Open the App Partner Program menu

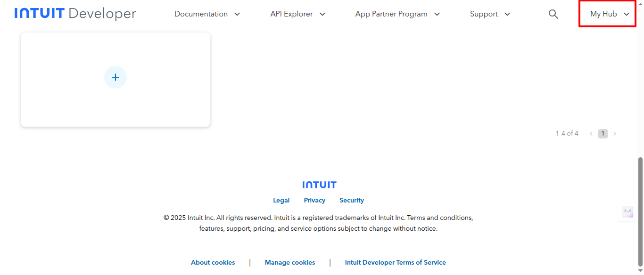point(397,14)
